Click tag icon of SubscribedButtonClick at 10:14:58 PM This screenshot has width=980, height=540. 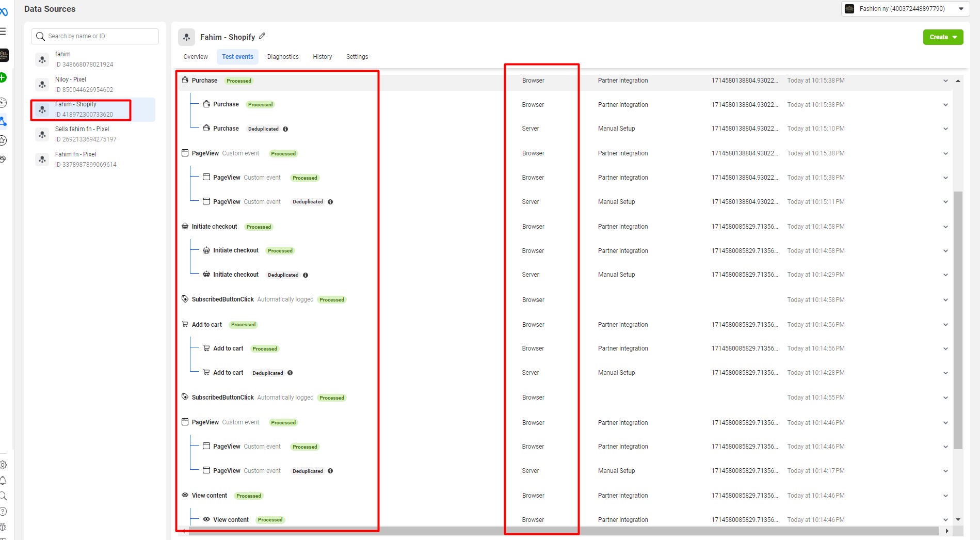(x=185, y=299)
